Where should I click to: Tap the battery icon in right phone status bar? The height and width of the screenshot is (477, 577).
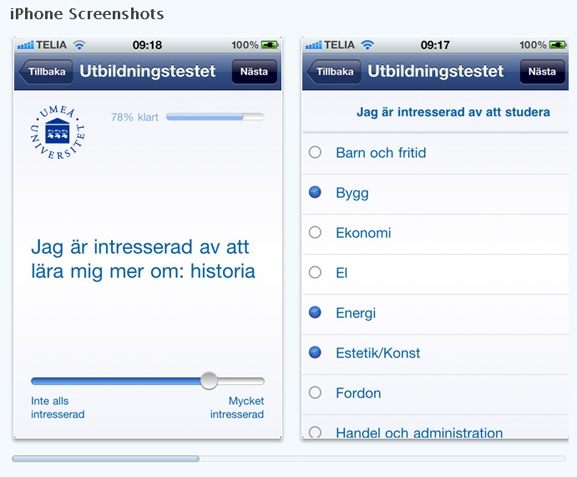[558, 45]
